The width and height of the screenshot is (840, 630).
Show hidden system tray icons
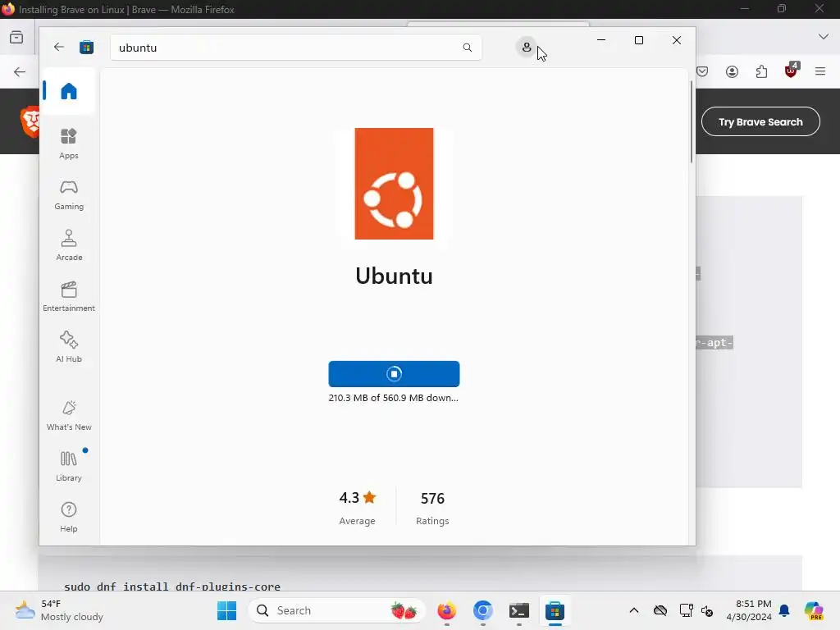634,610
